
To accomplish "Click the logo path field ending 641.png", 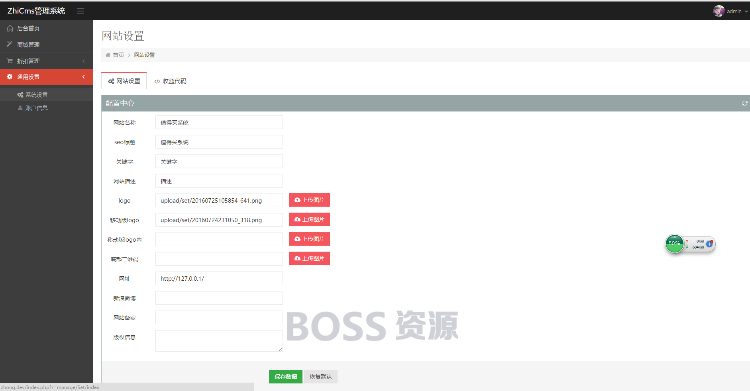I will pyautogui.click(x=219, y=200).
